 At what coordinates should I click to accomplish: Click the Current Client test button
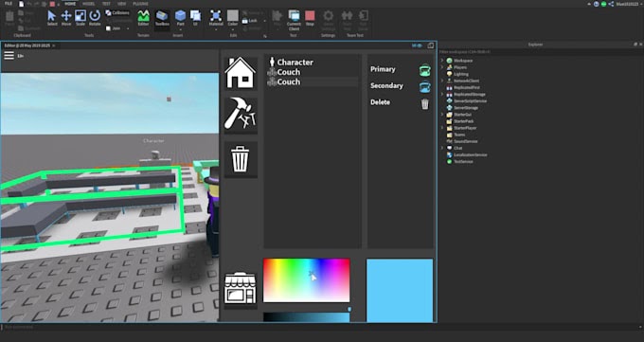click(295, 20)
